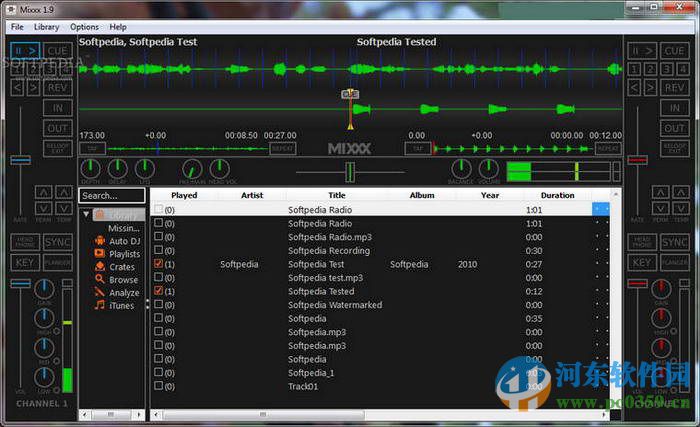
Task: Click the Channel 1 GAIN knob
Action: pyautogui.click(x=44, y=289)
